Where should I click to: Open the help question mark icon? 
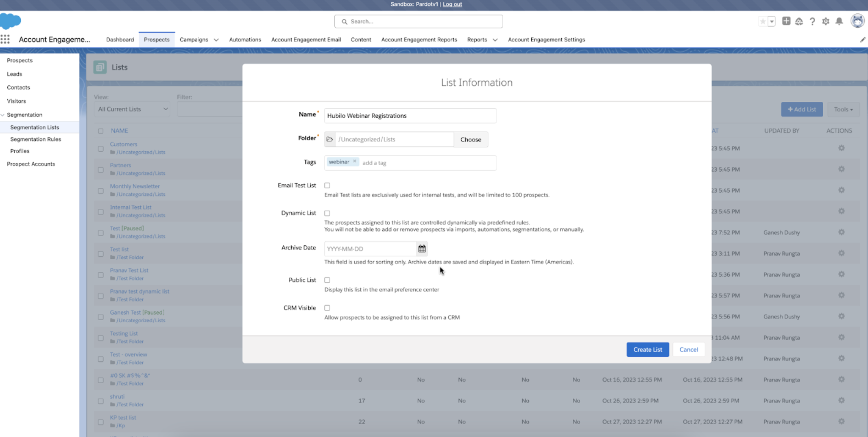pos(812,21)
